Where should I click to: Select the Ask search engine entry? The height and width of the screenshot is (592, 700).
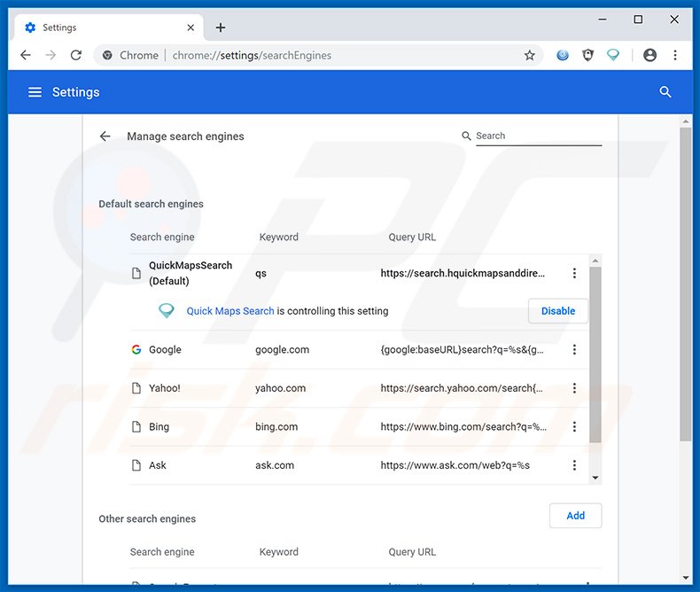[x=157, y=465]
